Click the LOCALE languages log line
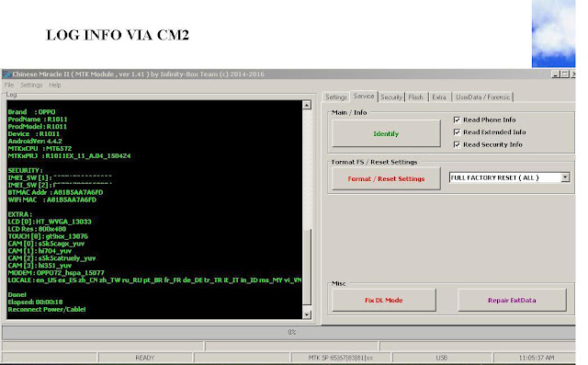The height and width of the screenshot is (365, 588). coord(154,280)
